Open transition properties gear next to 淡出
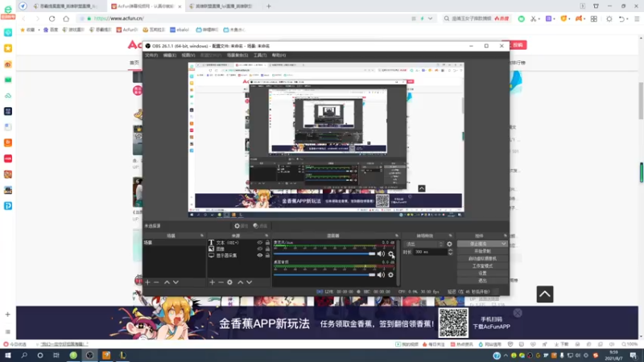Screen dimensions: 644x362 [449, 244]
